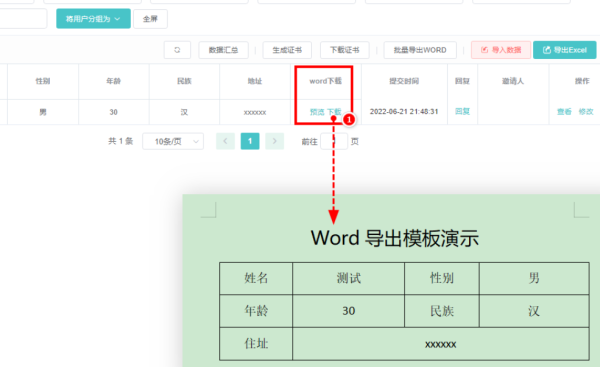Click the 共 1 条 total count text
Viewport: 600px width, 367px height.
pyautogui.click(x=121, y=141)
